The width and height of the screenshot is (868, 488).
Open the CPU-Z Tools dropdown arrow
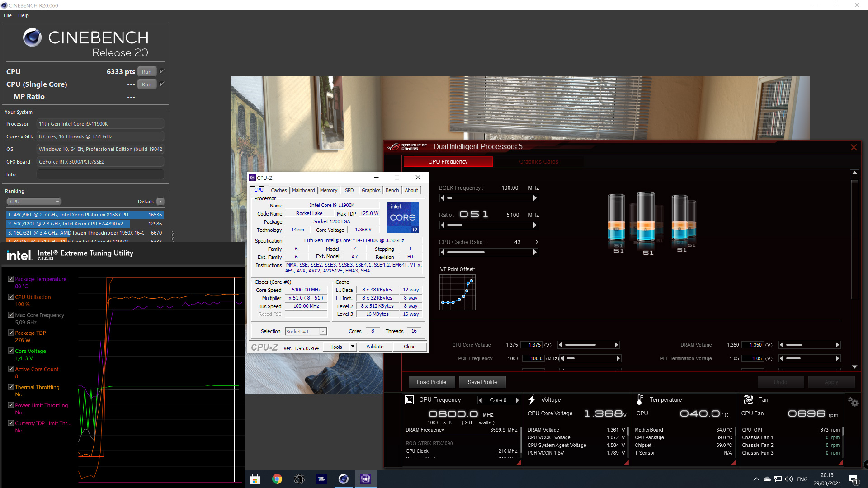(353, 347)
